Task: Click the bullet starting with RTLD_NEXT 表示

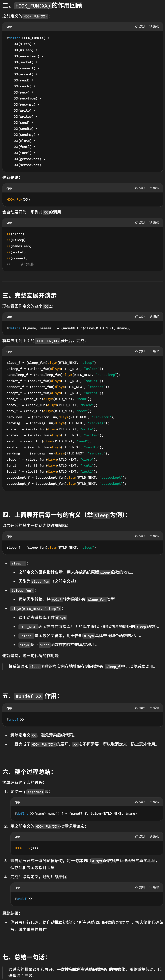Action: tap(89, 627)
